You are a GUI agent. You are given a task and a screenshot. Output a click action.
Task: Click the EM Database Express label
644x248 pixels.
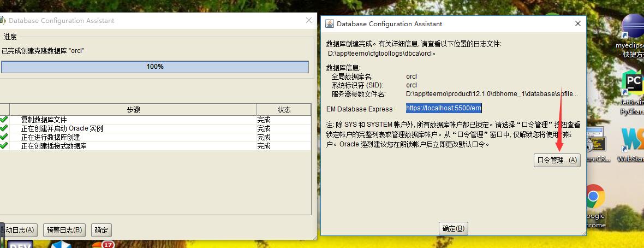point(359,109)
